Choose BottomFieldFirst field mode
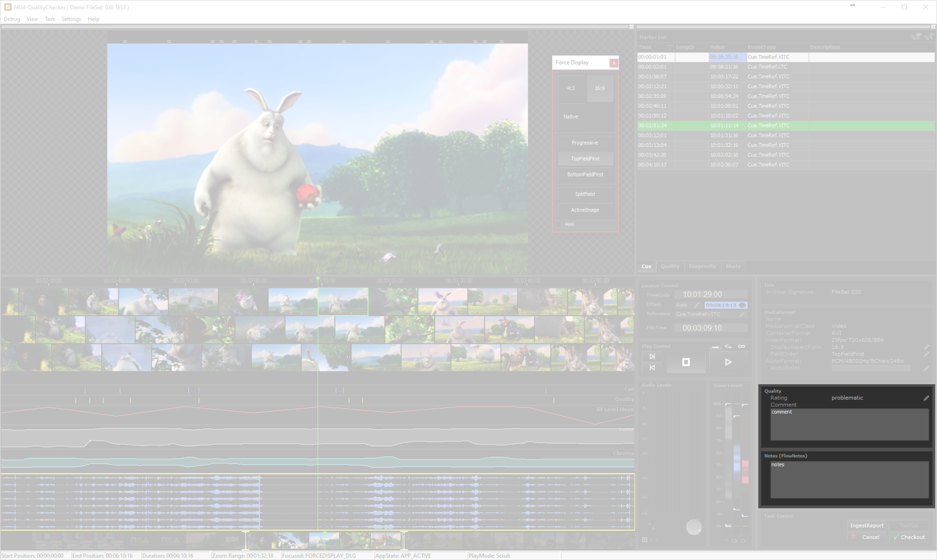Image resolution: width=937 pixels, height=560 pixels. coord(585,174)
